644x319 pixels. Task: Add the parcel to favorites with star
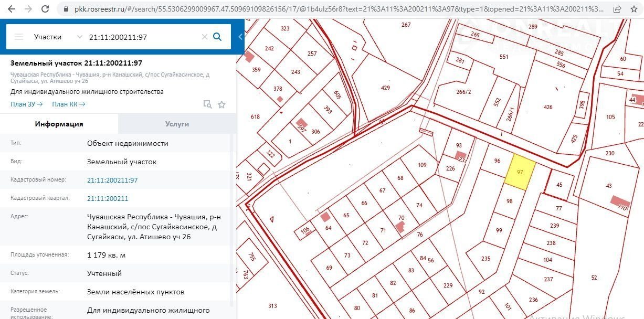(x=221, y=104)
